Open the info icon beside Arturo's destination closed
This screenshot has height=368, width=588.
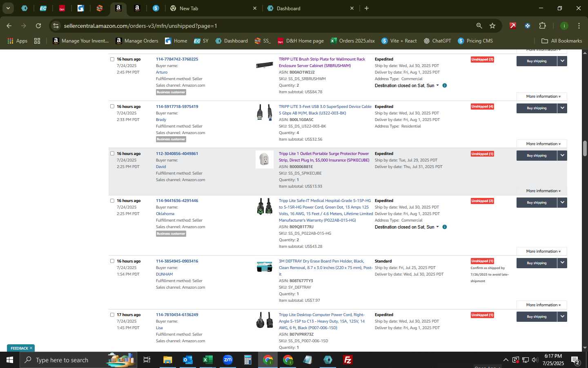[445, 85]
